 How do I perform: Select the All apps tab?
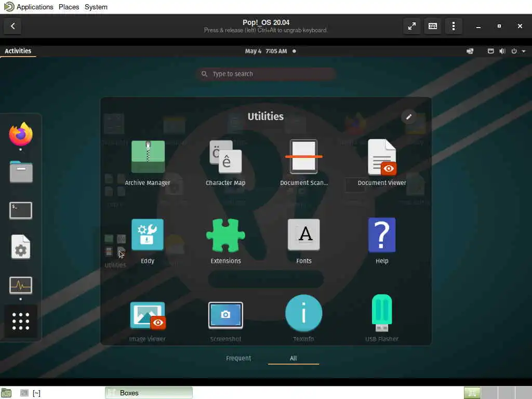[294, 358]
